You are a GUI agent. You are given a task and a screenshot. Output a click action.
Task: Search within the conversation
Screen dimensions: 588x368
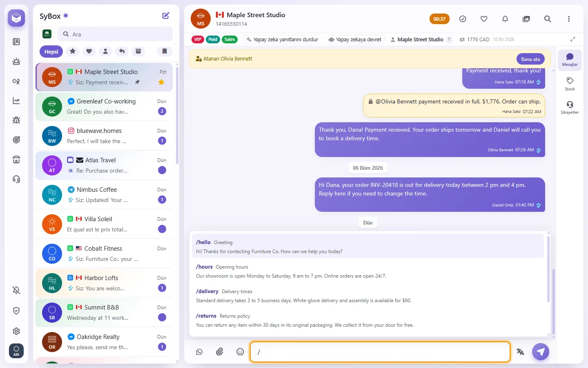pos(548,19)
